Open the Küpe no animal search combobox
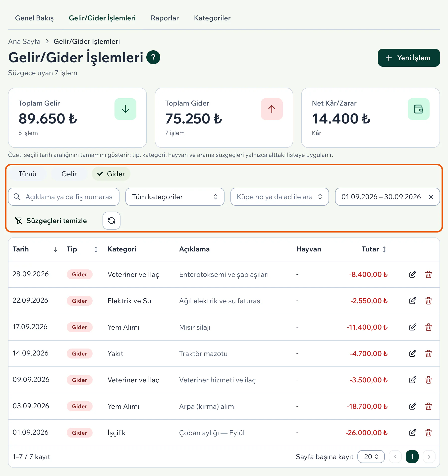The height and width of the screenshot is (476, 448). coord(280,197)
